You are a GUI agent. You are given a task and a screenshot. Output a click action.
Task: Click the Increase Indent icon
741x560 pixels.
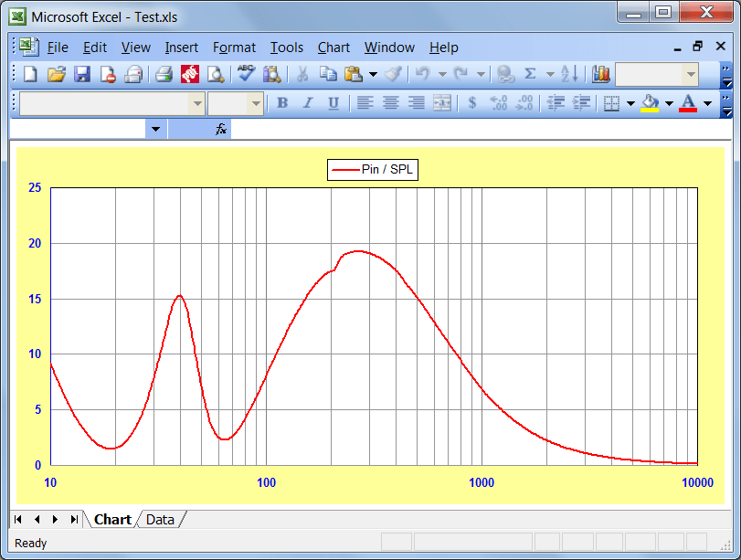click(x=582, y=102)
